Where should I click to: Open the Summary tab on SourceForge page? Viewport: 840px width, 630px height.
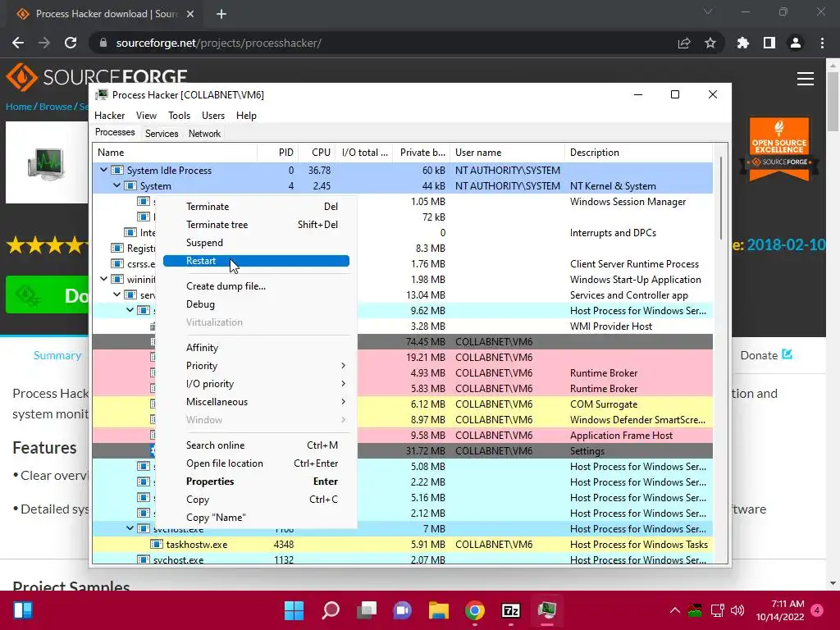(x=57, y=355)
